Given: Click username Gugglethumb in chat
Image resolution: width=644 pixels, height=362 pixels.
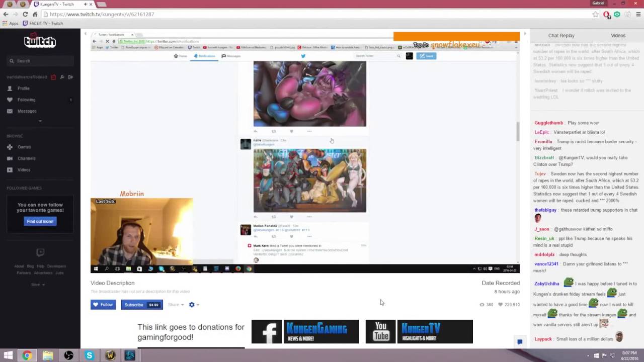Looking at the screenshot, I should (x=548, y=123).
